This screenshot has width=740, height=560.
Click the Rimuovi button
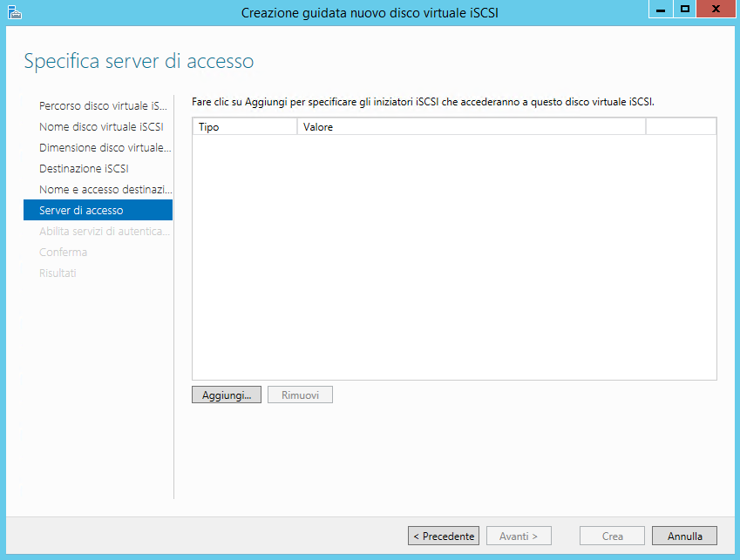(300, 395)
